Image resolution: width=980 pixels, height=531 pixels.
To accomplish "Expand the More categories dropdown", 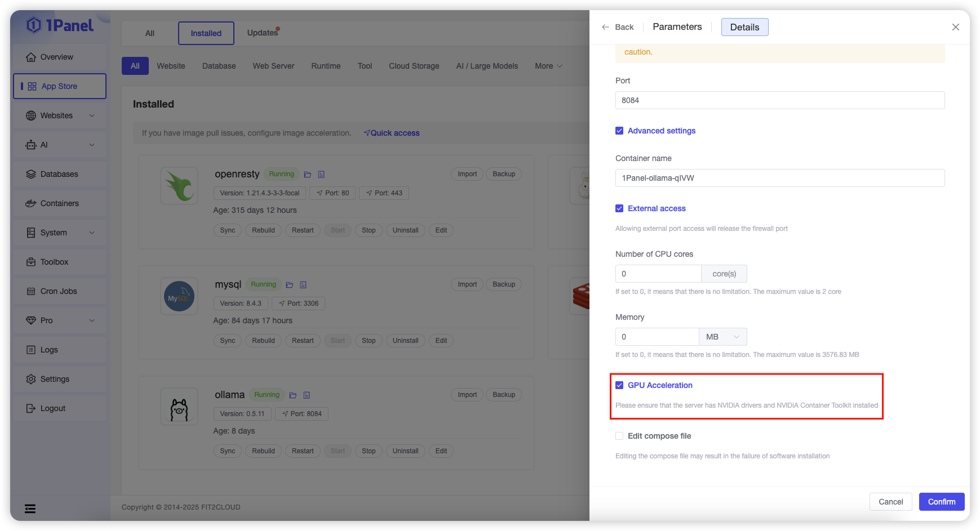I will pos(548,66).
